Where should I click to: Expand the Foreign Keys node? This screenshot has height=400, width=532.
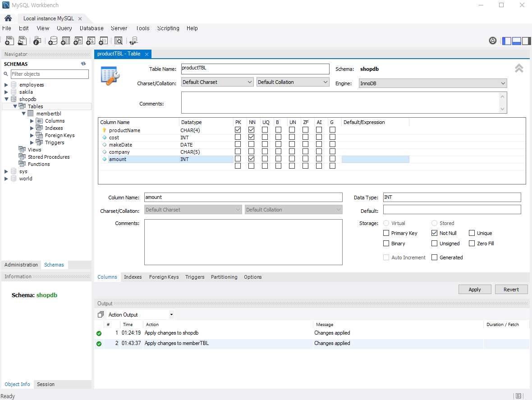pyautogui.click(x=32, y=135)
